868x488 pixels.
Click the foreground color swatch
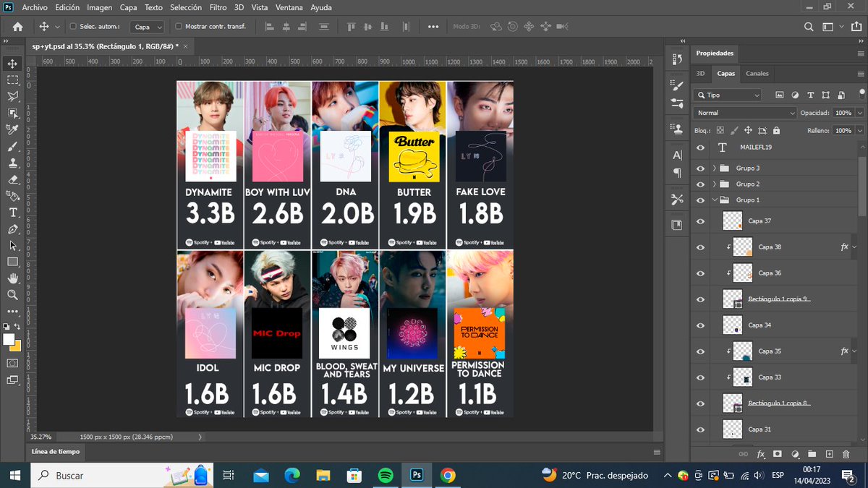(9, 339)
